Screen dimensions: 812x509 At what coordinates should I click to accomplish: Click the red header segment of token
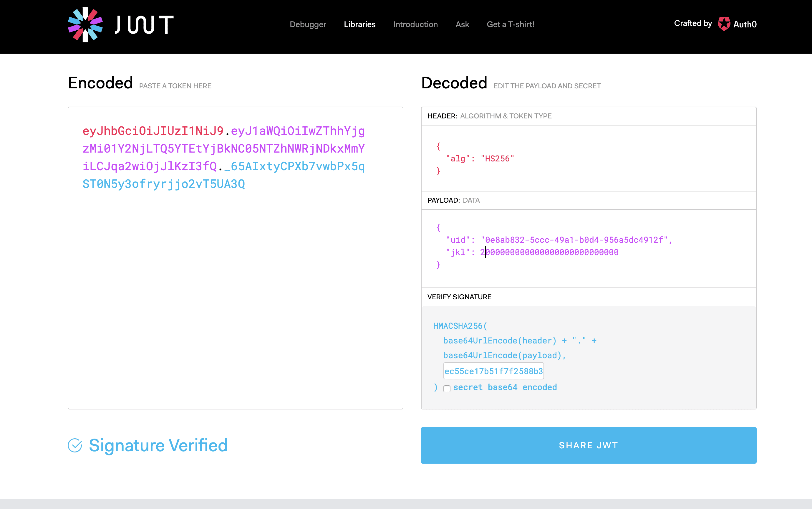153,131
